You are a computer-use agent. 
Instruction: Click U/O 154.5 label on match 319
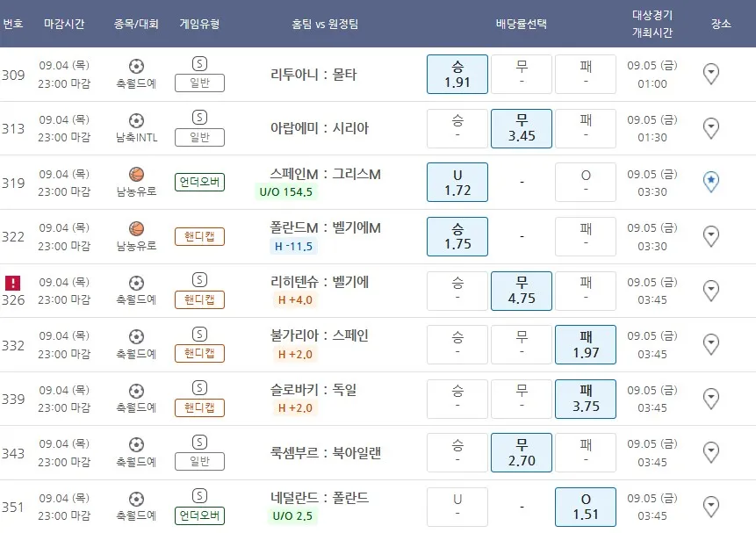pos(285,192)
